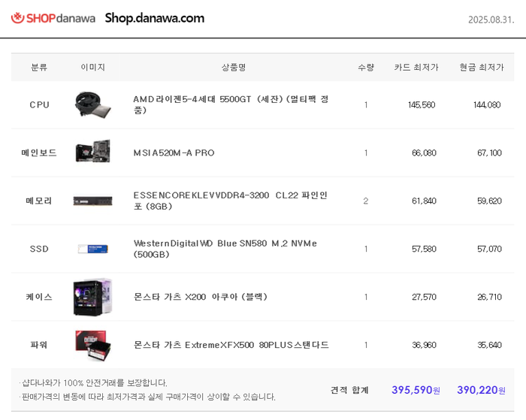Click the 카드 최저가 column header
The width and height of the screenshot is (526, 420).
click(x=416, y=68)
